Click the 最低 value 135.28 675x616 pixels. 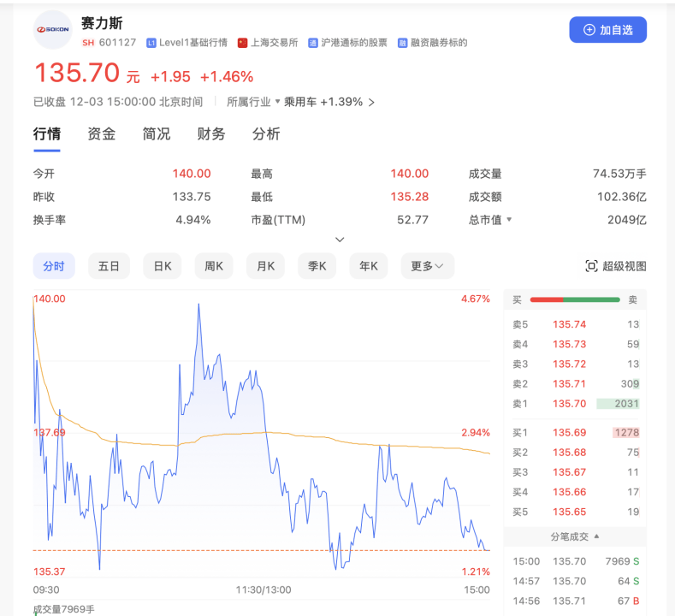click(x=410, y=197)
